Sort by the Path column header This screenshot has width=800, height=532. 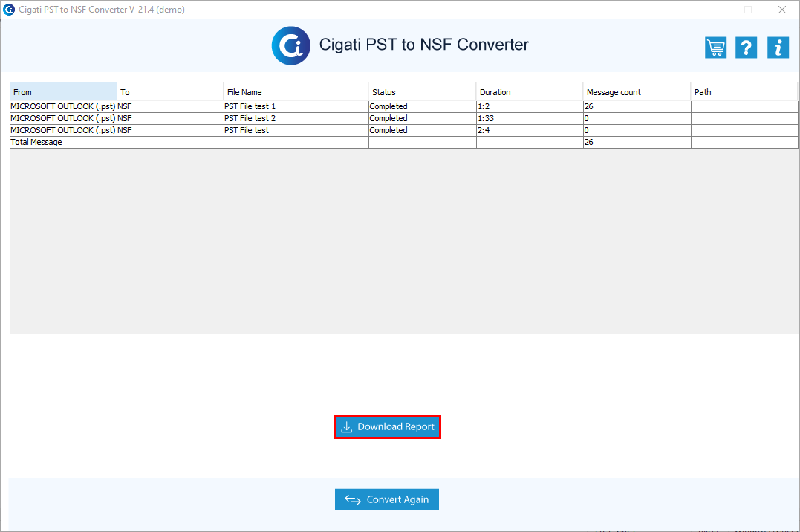744,92
